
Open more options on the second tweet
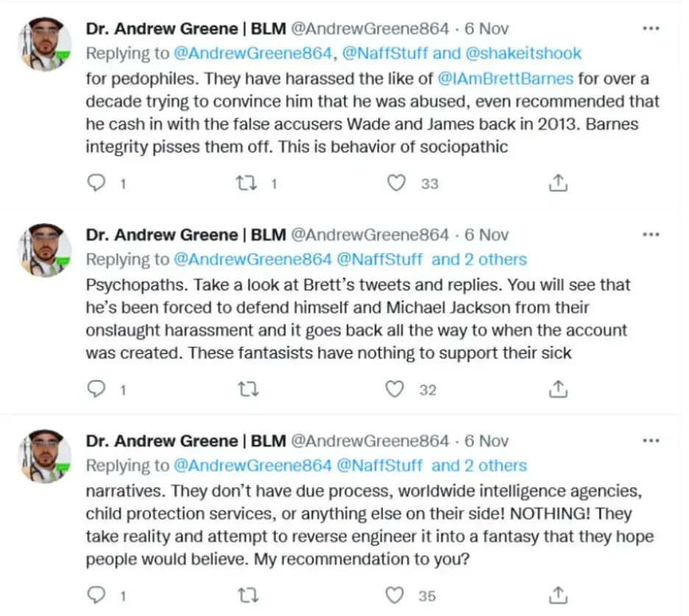pos(651,235)
